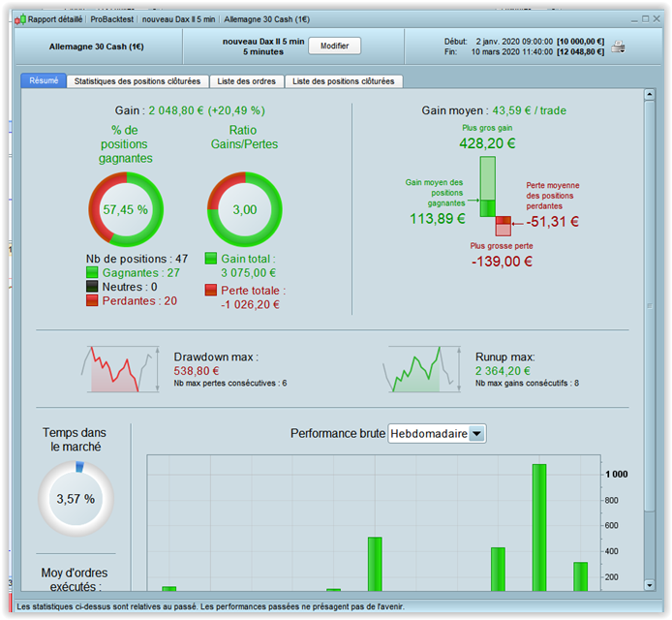672x620 pixels.
Task: Click Nb max pertes consécutives : 6
Action: coord(230,383)
